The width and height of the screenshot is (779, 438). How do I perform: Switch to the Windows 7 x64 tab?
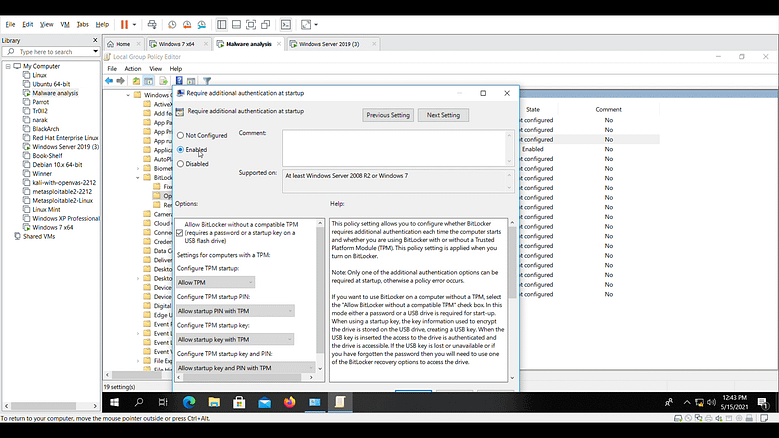pyautogui.click(x=176, y=44)
